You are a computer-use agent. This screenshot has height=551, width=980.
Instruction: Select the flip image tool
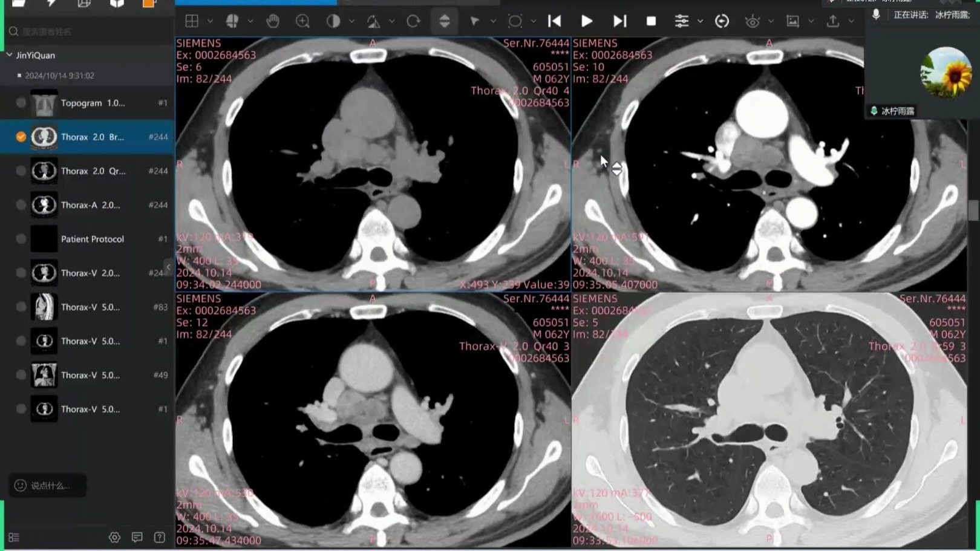pos(374,21)
